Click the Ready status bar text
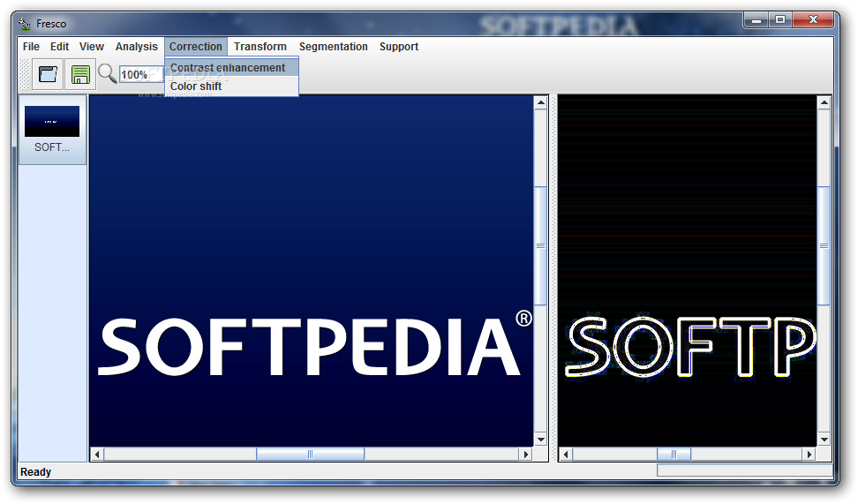This screenshot has height=504, width=858. tap(35, 471)
